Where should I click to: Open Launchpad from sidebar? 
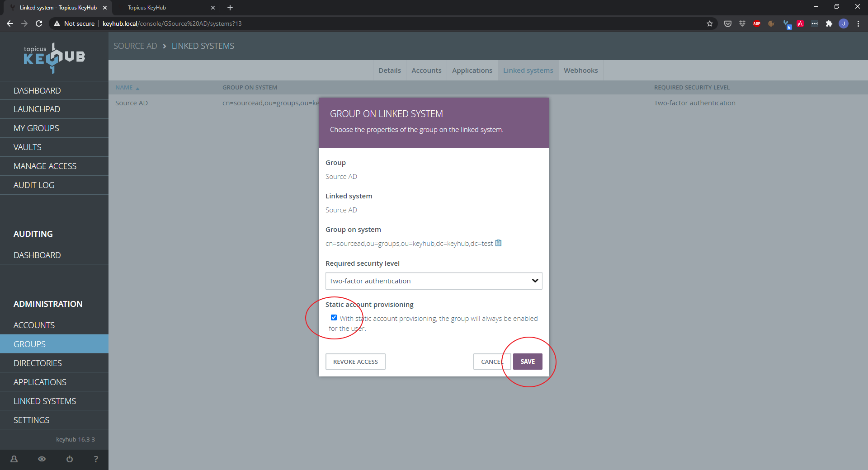[x=54, y=109]
